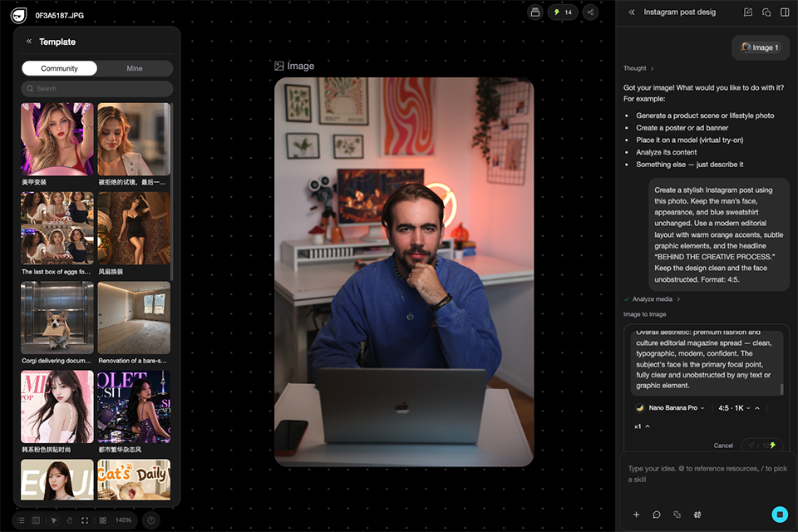The image size is (798, 532).
Task: Toggle the split panel layout icon
Action: coord(785,12)
